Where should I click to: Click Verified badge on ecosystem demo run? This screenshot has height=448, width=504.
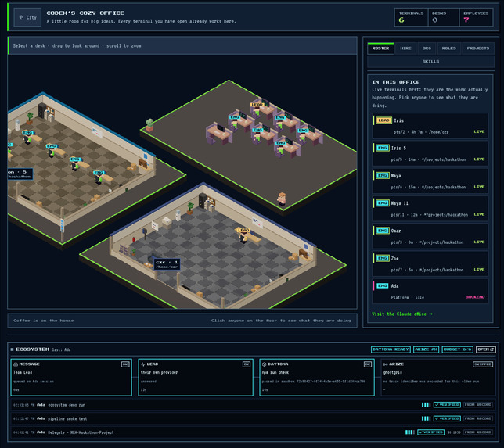(x=447, y=405)
